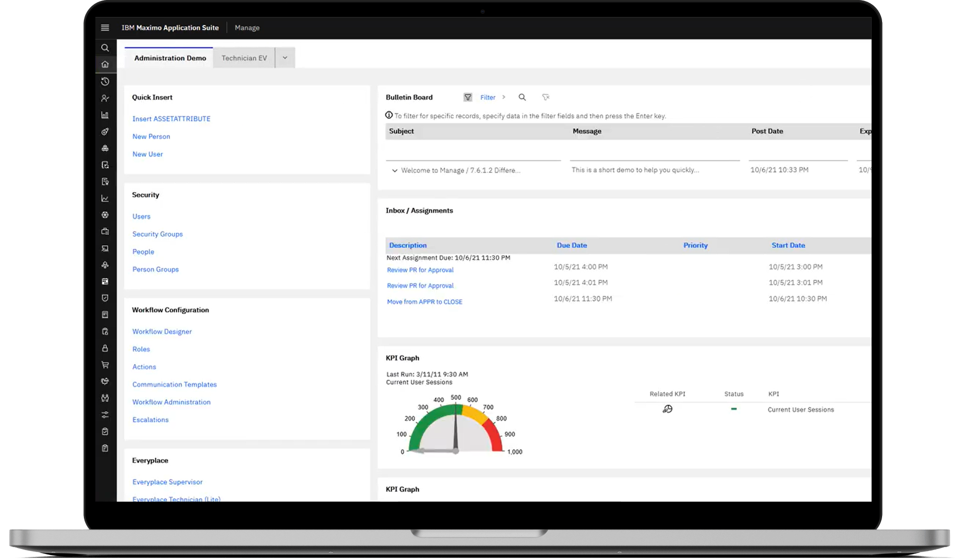
Task: Open the hamburger menu next to IBM Maximo
Action: 105,27
